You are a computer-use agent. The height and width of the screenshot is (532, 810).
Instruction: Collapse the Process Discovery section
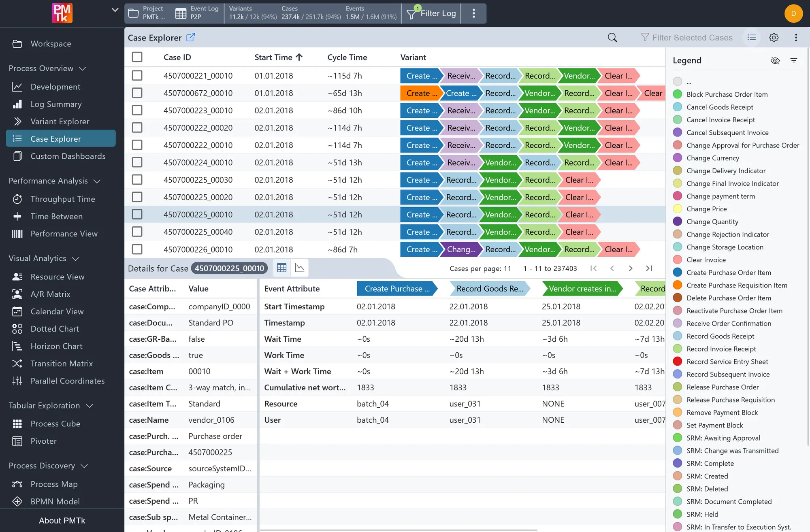point(84,466)
